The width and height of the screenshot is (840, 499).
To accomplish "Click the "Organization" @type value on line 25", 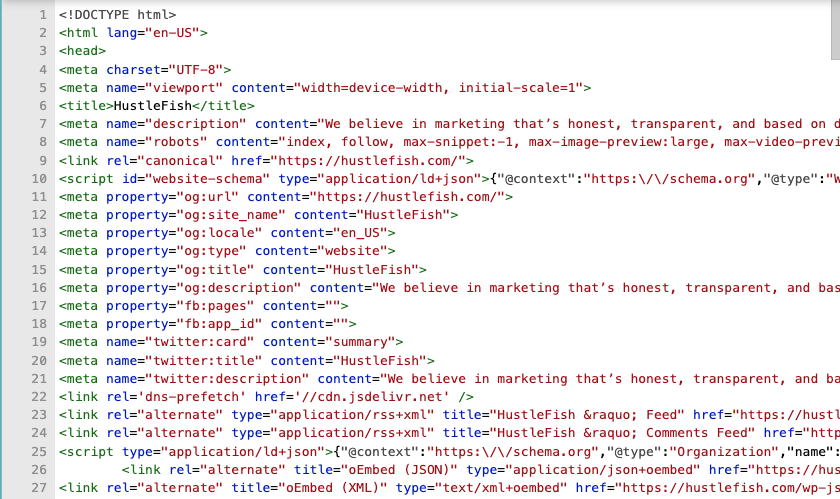I will 724,452.
